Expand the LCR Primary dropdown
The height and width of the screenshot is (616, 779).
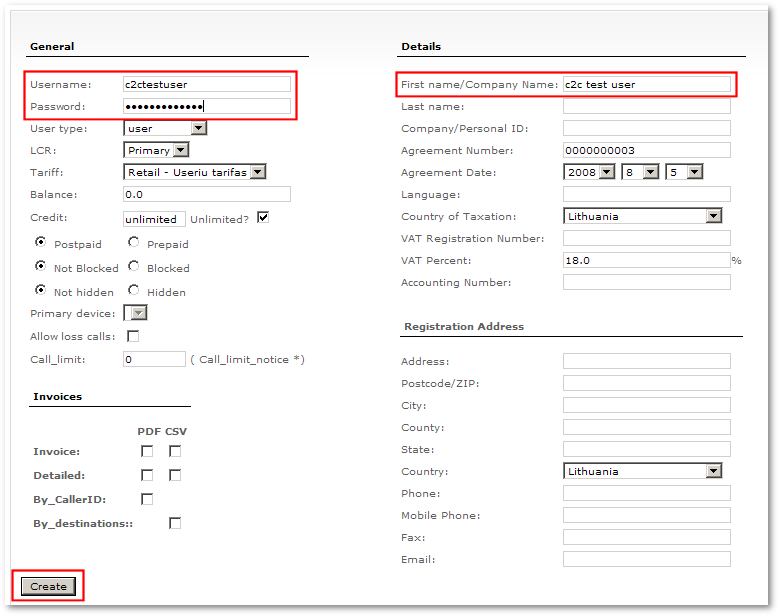coord(156,150)
